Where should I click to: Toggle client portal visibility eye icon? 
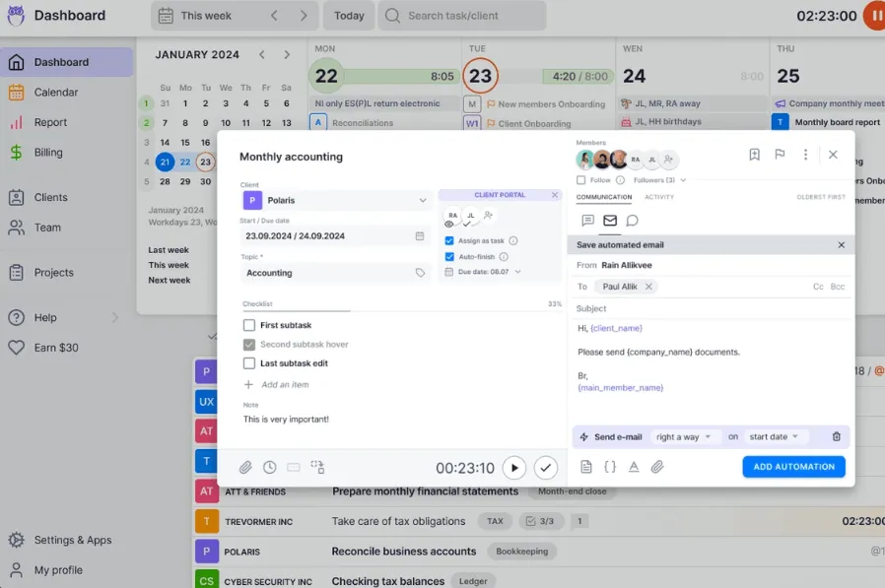(449, 224)
